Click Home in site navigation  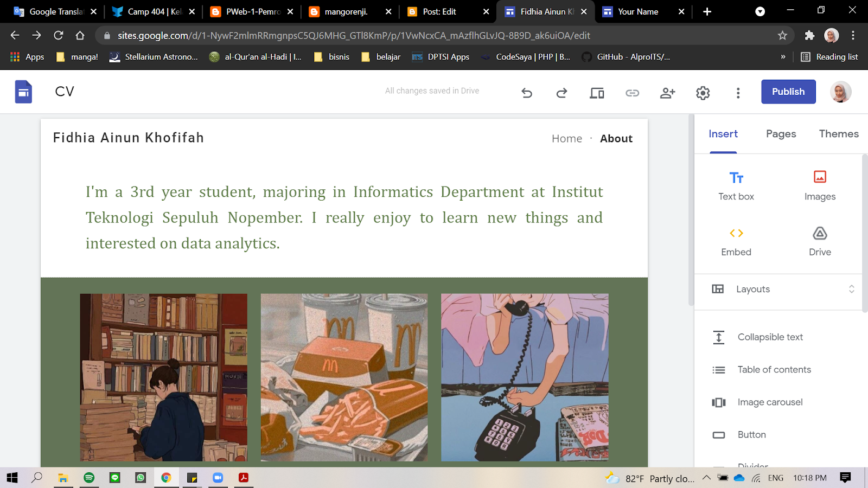point(567,139)
